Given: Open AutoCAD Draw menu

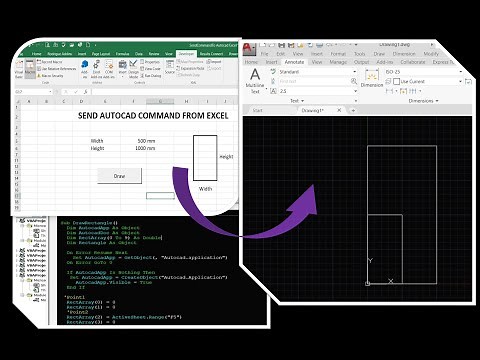Looking at the screenshot, I should point(379,54).
